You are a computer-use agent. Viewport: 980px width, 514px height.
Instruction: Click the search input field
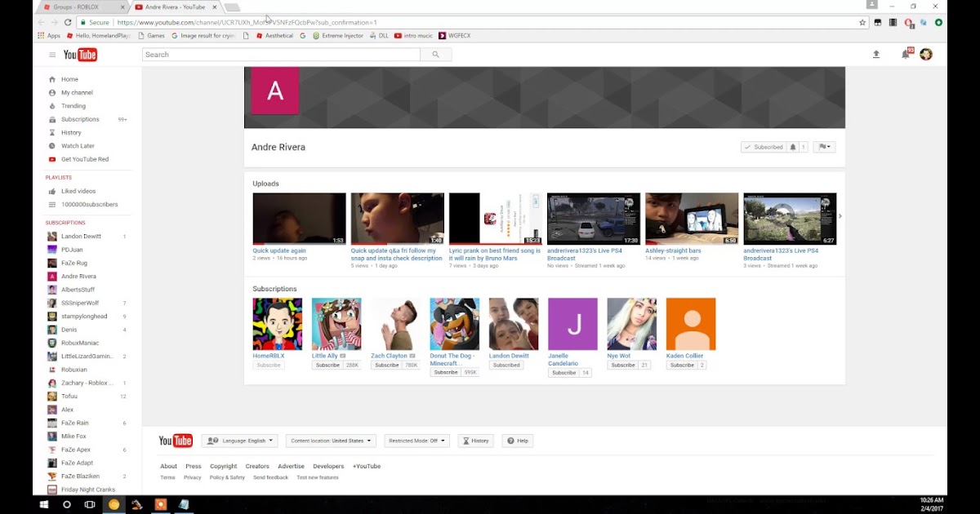point(281,55)
